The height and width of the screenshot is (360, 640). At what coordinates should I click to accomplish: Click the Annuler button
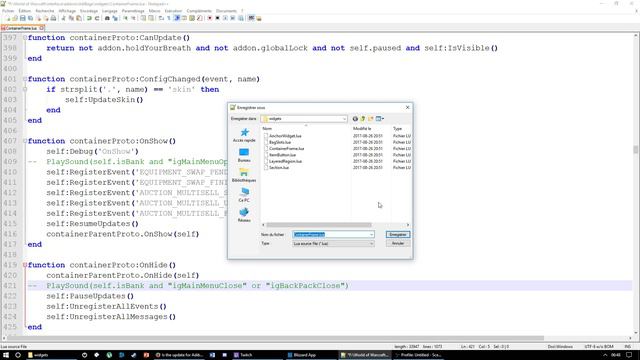[x=398, y=244]
